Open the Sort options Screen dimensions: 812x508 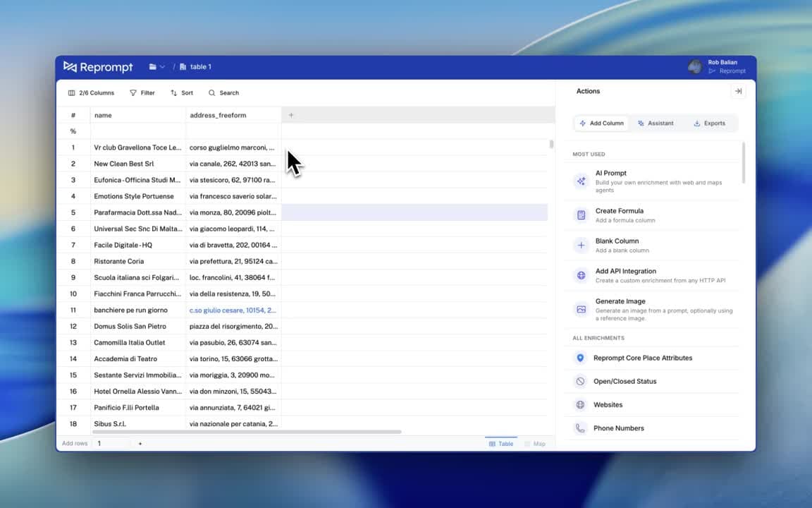[x=181, y=93]
